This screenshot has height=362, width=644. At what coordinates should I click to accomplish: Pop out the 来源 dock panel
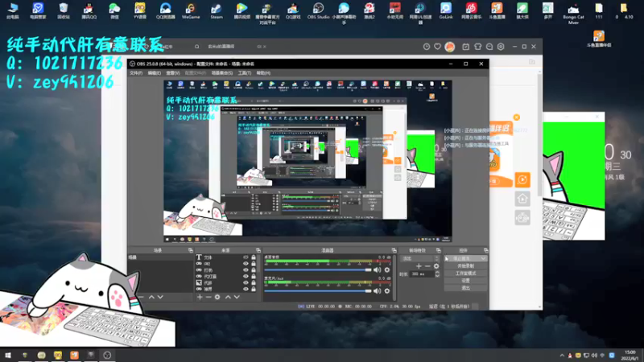click(x=258, y=250)
